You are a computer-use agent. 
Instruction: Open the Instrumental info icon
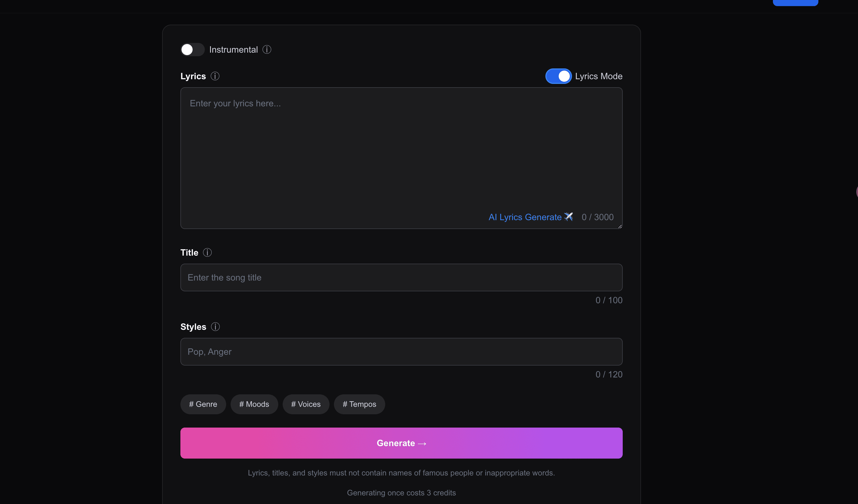(x=267, y=50)
